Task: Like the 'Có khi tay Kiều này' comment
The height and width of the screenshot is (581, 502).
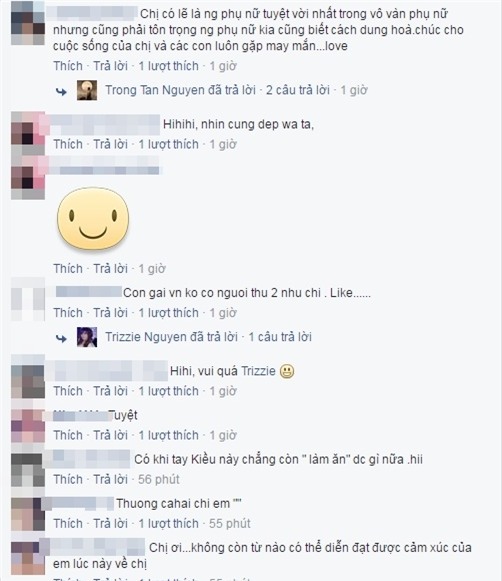Action: [68, 479]
